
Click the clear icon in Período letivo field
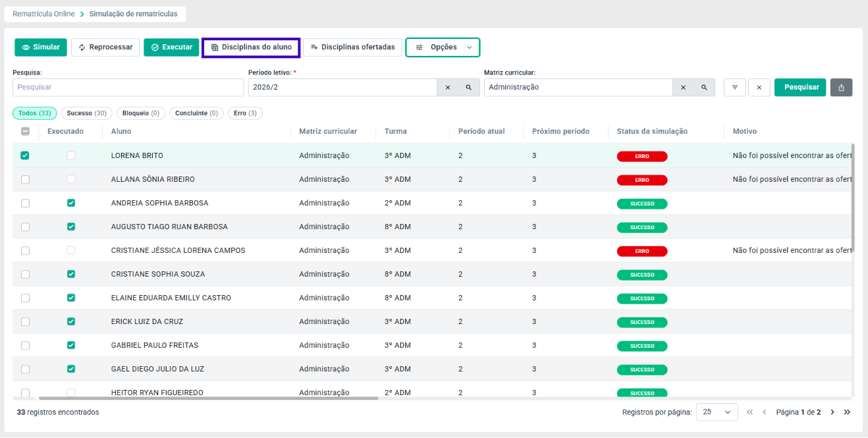pos(448,88)
